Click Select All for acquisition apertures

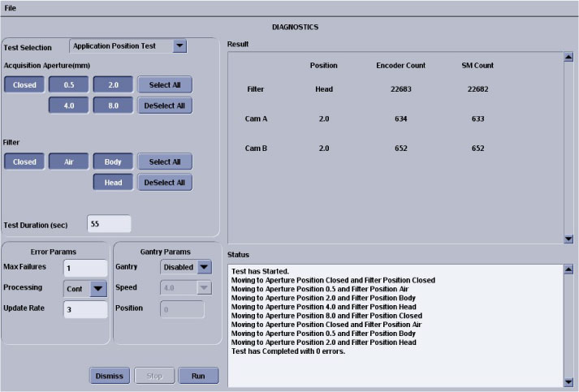165,84
